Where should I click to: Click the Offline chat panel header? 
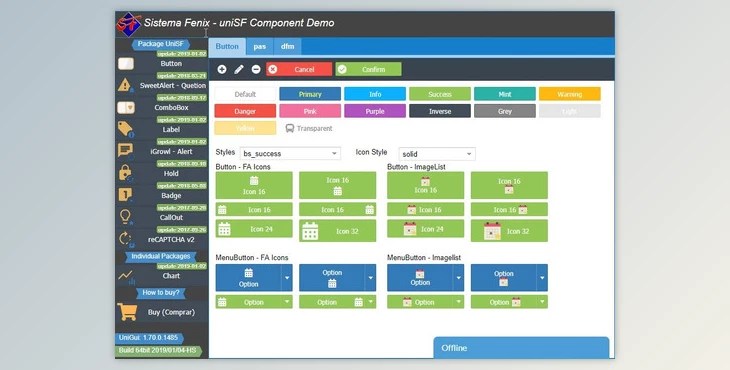coord(521,348)
